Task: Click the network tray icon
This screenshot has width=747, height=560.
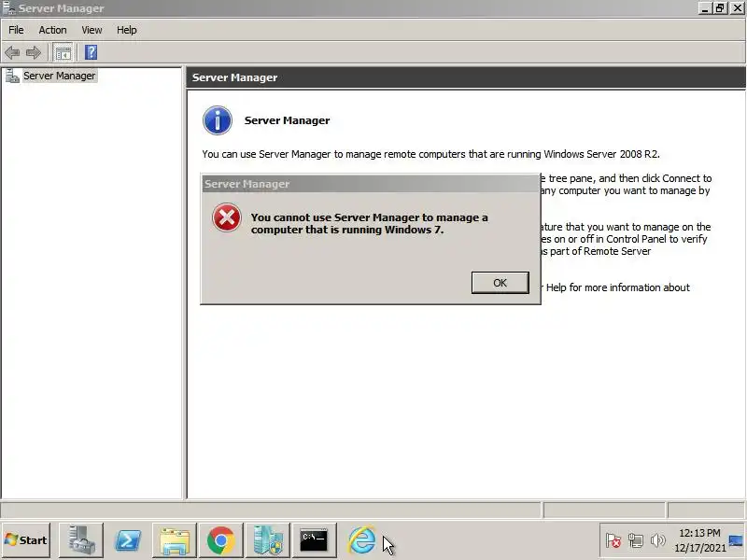Action: click(636, 540)
